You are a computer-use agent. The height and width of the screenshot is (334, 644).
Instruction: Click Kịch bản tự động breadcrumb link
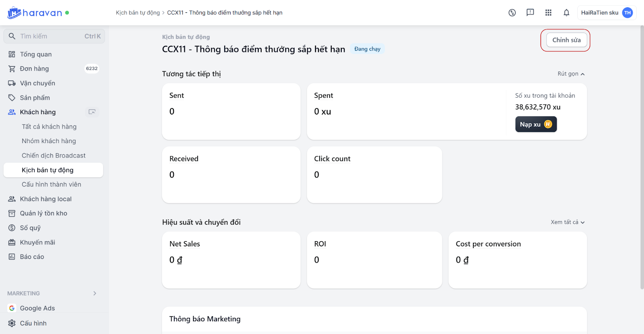click(x=138, y=13)
